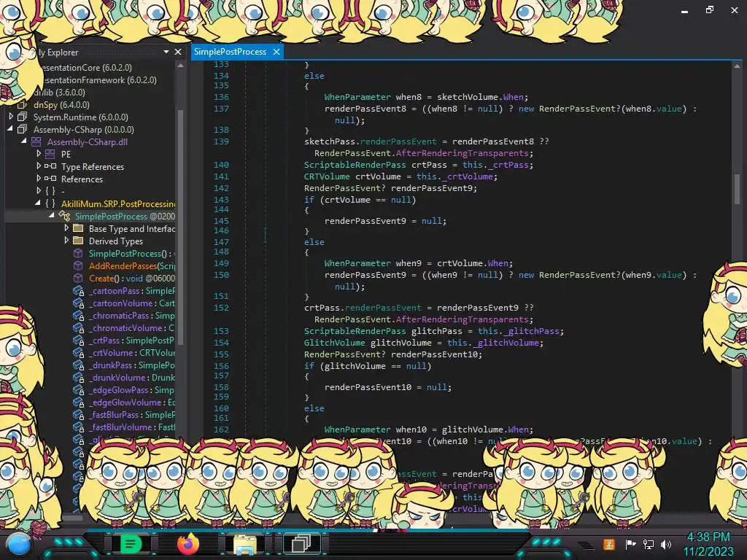Viewport: 747px width, 560px height.
Task: Click the _crtPass field icon
Action: (x=78, y=340)
